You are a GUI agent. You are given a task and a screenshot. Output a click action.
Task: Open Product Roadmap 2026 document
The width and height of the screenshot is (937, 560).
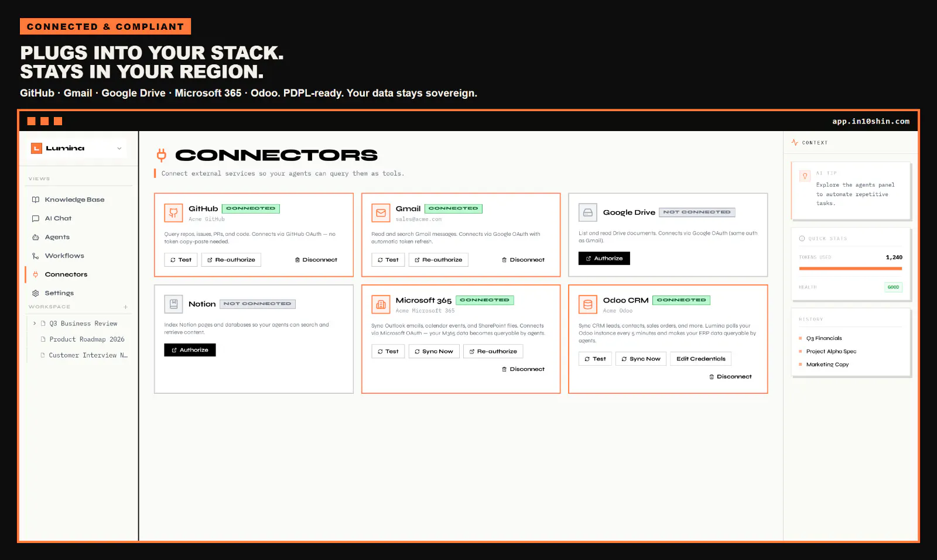(x=87, y=339)
